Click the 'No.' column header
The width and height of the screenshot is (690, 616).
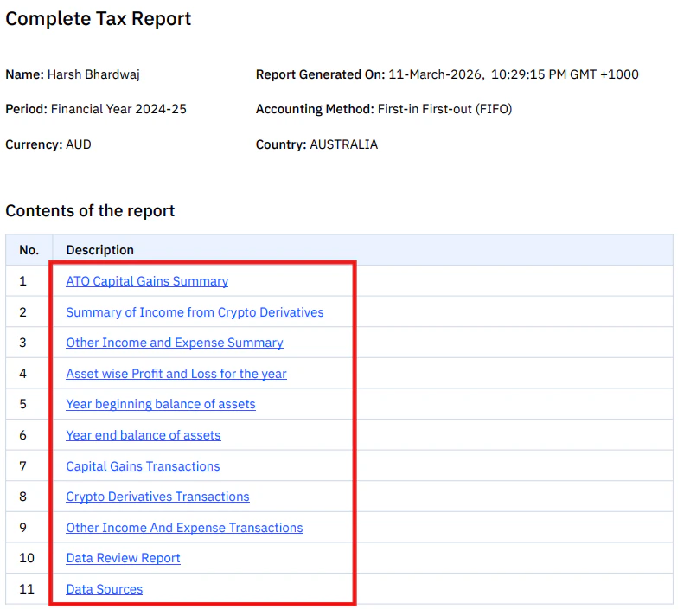(x=29, y=250)
